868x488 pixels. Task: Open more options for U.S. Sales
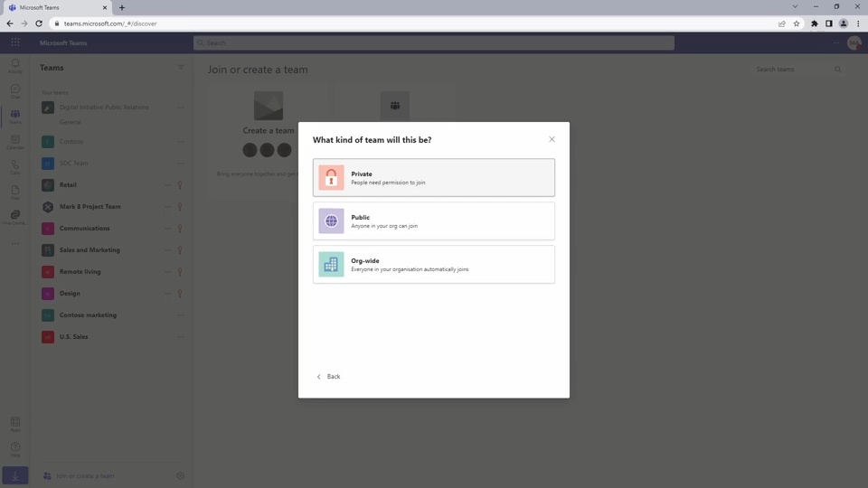tap(181, 336)
